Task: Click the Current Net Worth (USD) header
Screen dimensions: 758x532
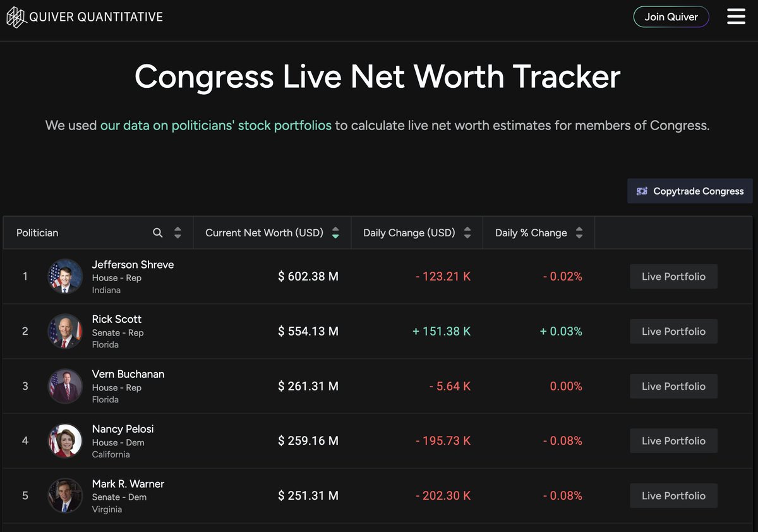Action: click(x=264, y=233)
